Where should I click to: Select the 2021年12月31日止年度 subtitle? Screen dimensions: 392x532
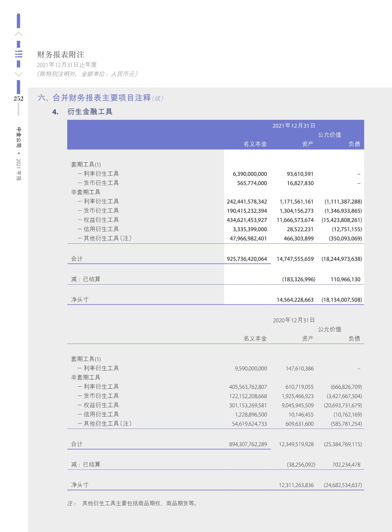pyautogui.click(x=67, y=65)
